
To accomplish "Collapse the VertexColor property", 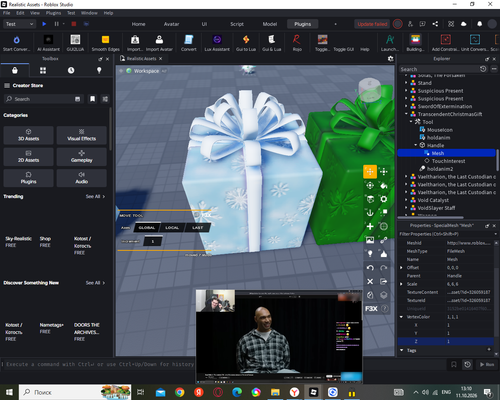I will [401, 317].
